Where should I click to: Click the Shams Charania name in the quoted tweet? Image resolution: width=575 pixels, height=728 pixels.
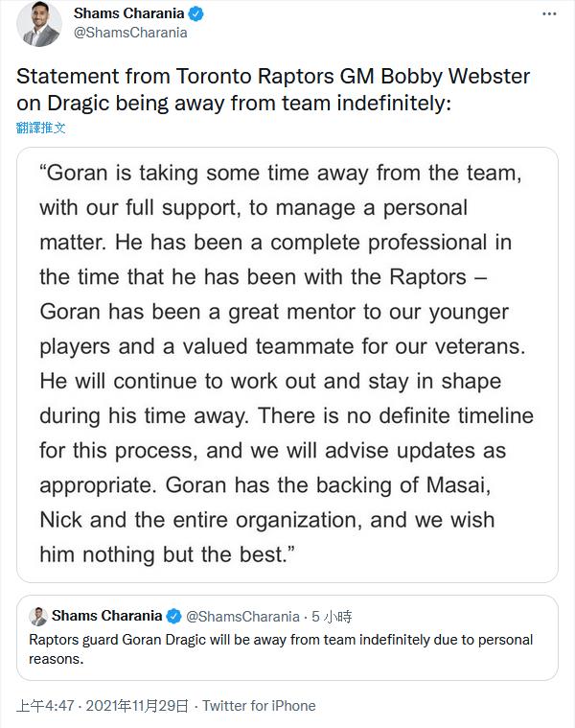tap(106, 616)
